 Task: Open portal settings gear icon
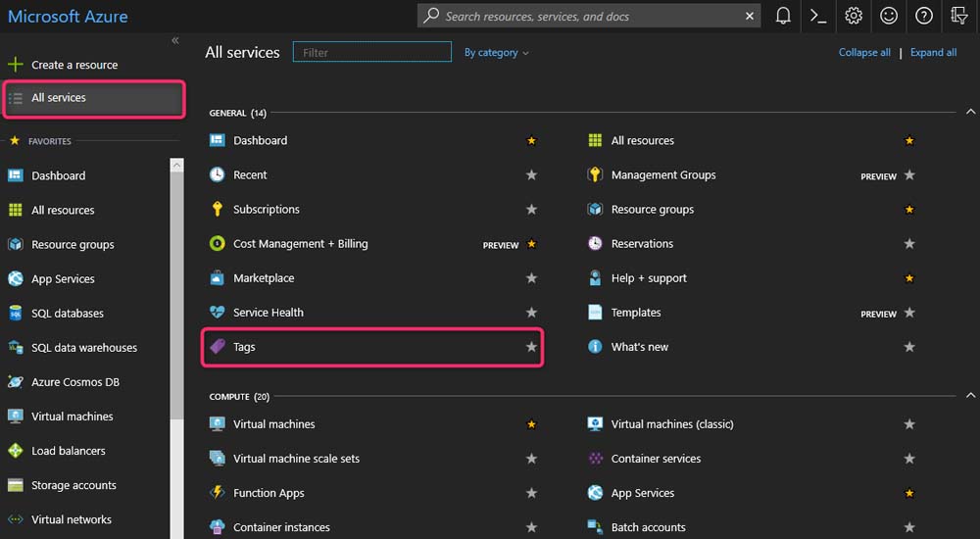coord(854,16)
